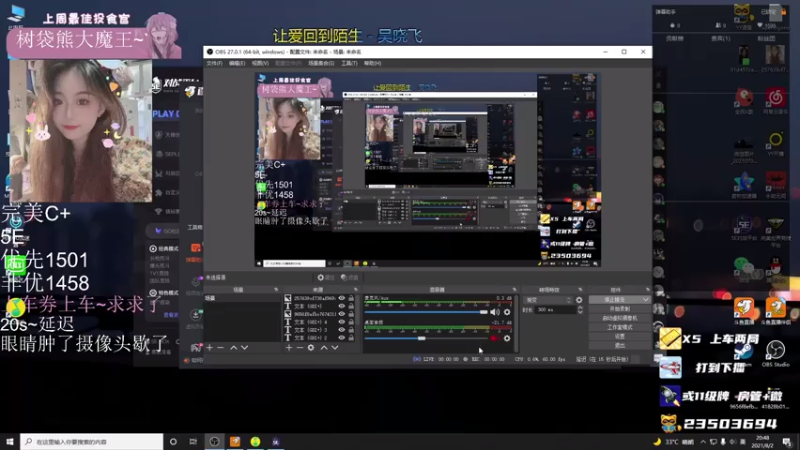Toggle the lock on the 257639 image source

351,298
